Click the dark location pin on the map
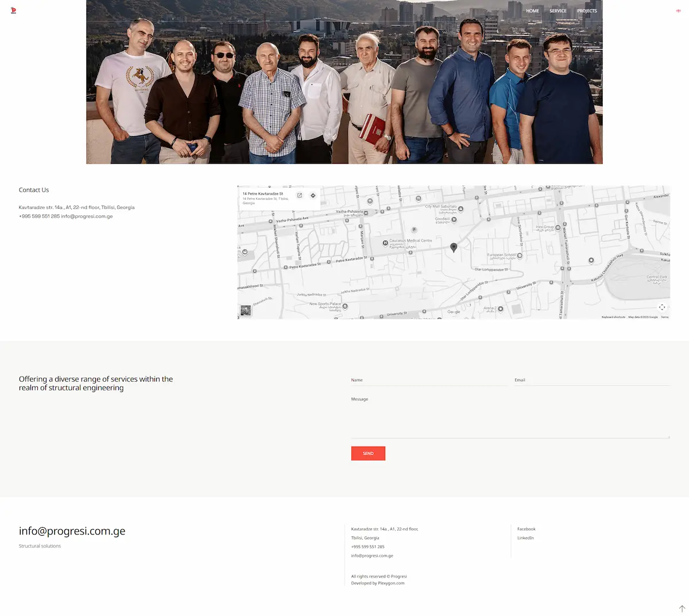The image size is (689, 616). tap(454, 247)
